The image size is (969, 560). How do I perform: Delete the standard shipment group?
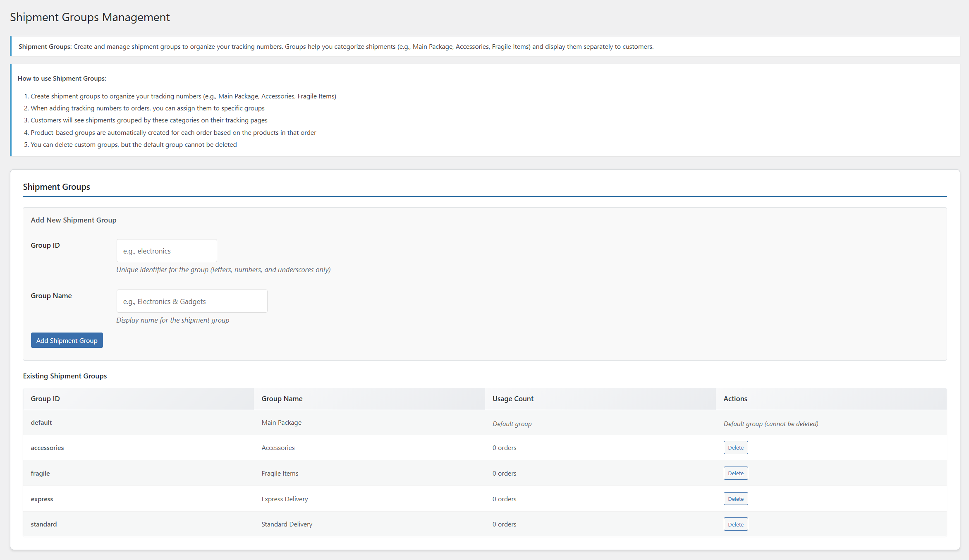735,524
